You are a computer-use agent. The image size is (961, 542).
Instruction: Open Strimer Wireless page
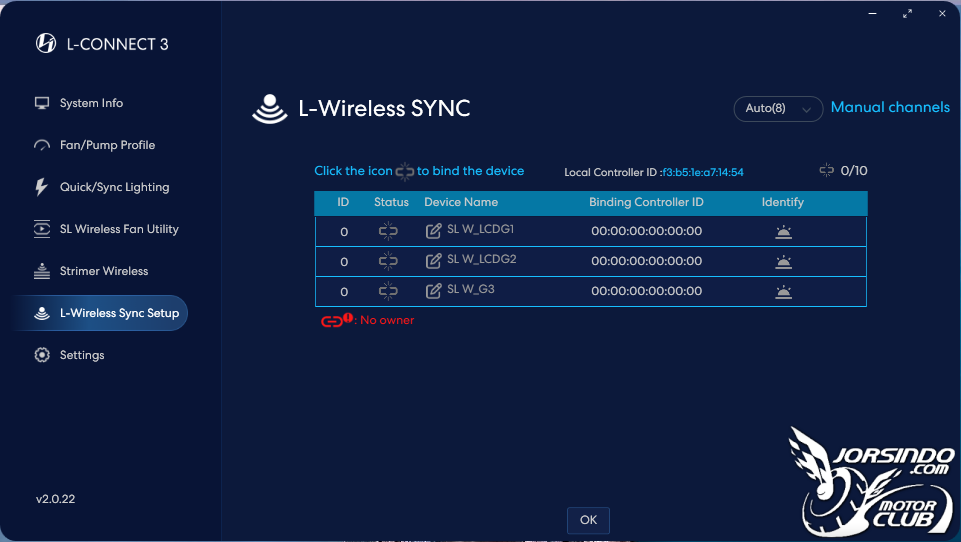[104, 271]
